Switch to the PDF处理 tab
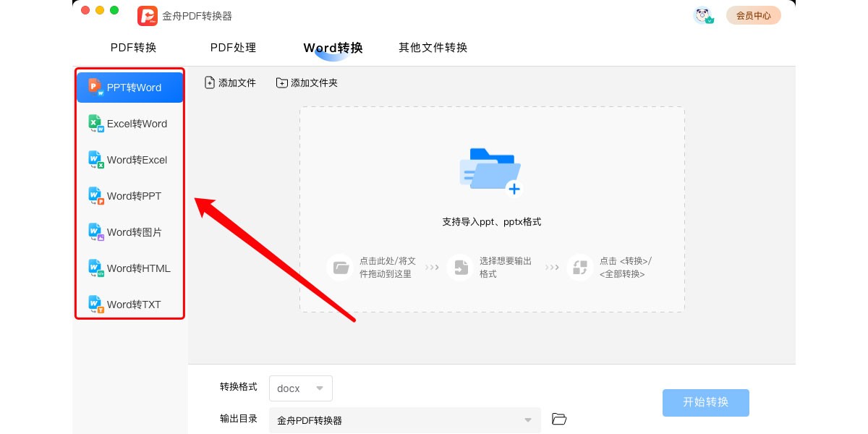868x434 pixels. coord(233,48)
